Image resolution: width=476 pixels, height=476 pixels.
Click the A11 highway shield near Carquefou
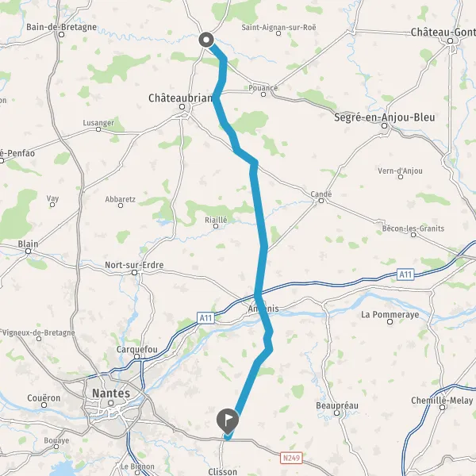click(x=205, y=318)
